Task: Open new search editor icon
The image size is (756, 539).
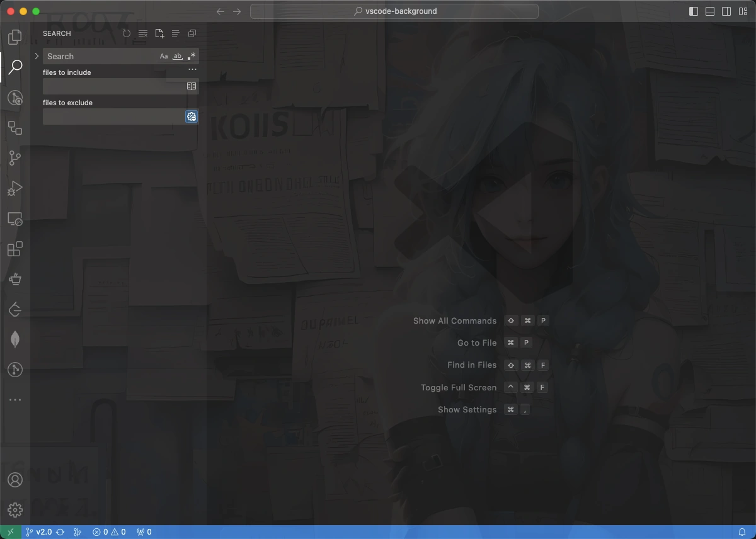Action: pos(159,33)
